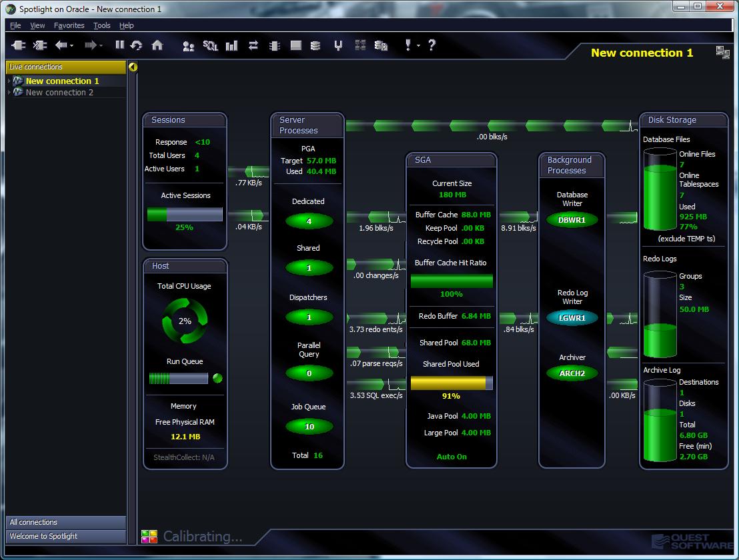739x560 pixels.
Task: Click the Total CPU Usage 2% dial
Action: 185,321
